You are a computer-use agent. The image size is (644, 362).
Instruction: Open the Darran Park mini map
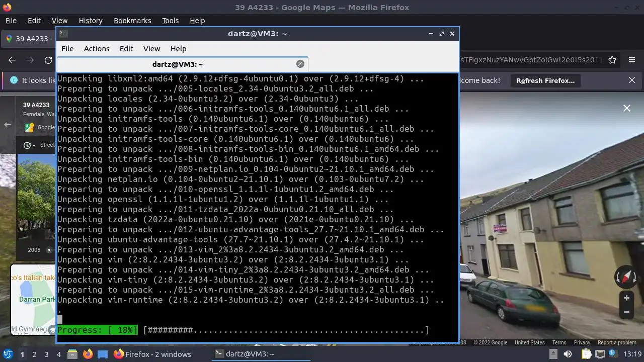tap(33, 300)
